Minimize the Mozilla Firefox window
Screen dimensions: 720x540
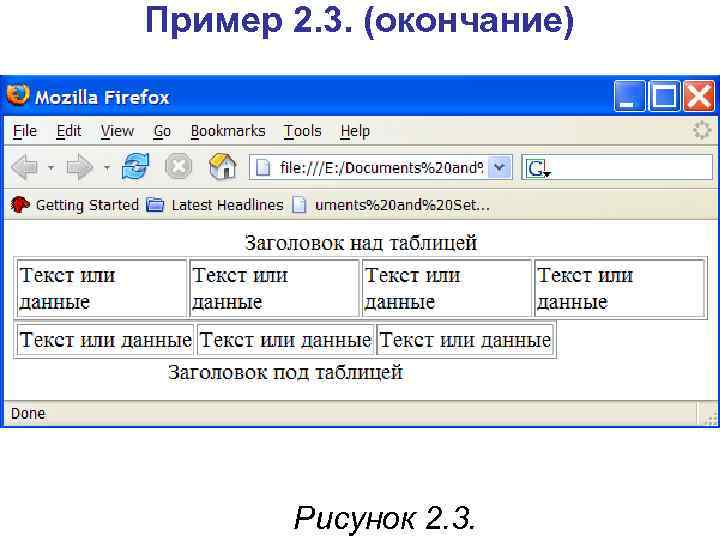[x=629, y=96]
